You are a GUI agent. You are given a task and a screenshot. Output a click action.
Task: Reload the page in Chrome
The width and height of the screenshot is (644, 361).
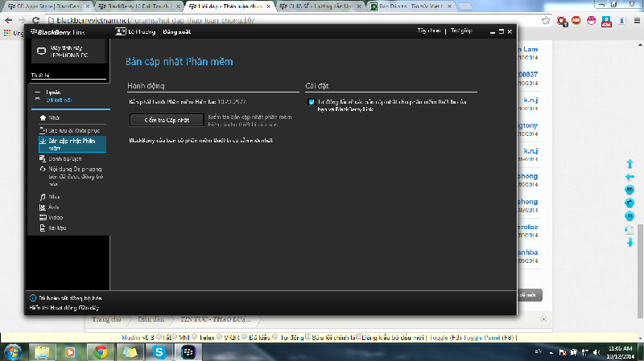[x=36, y=20]
